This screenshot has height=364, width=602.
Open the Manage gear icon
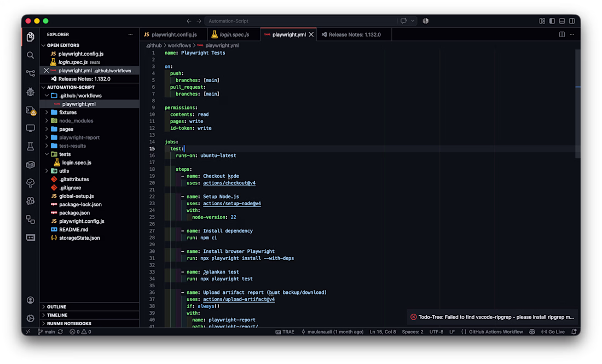(30, 319)
